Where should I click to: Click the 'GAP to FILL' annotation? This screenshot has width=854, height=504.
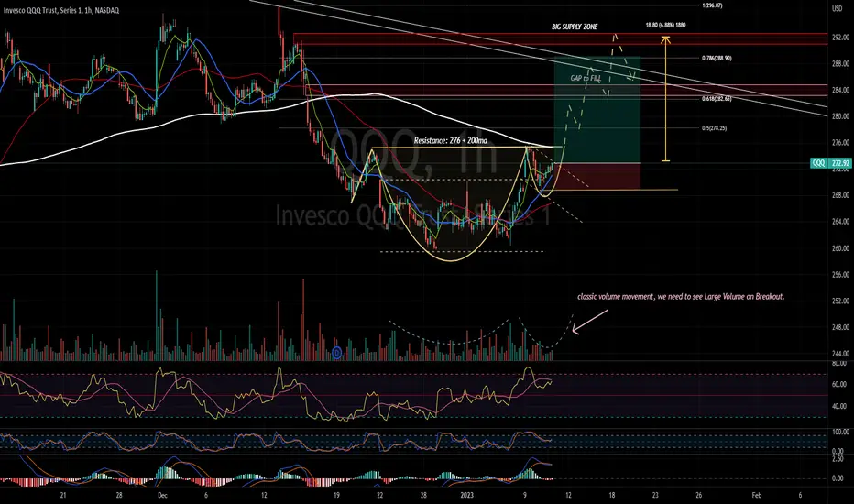(x=586, y=78)
